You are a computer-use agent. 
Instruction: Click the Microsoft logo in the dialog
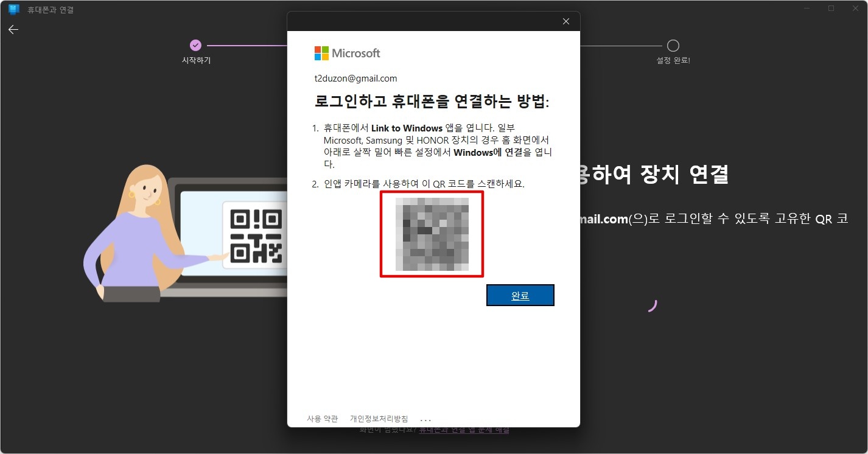point(347,53)
